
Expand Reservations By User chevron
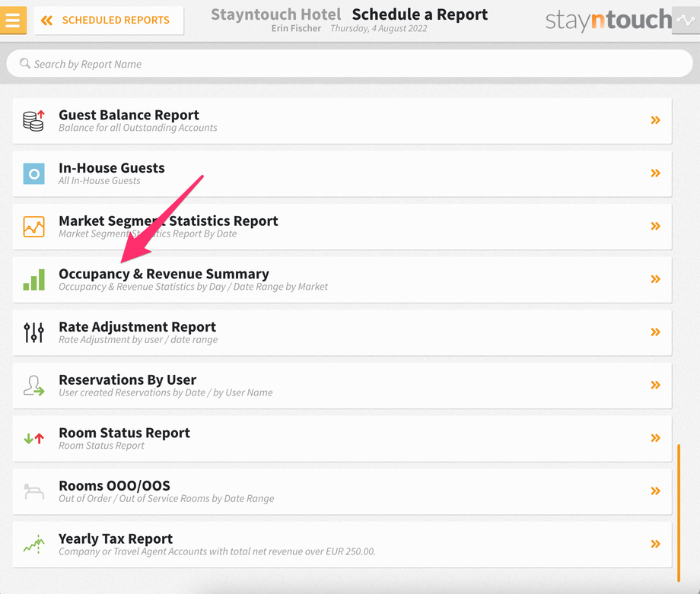point(655,385)
